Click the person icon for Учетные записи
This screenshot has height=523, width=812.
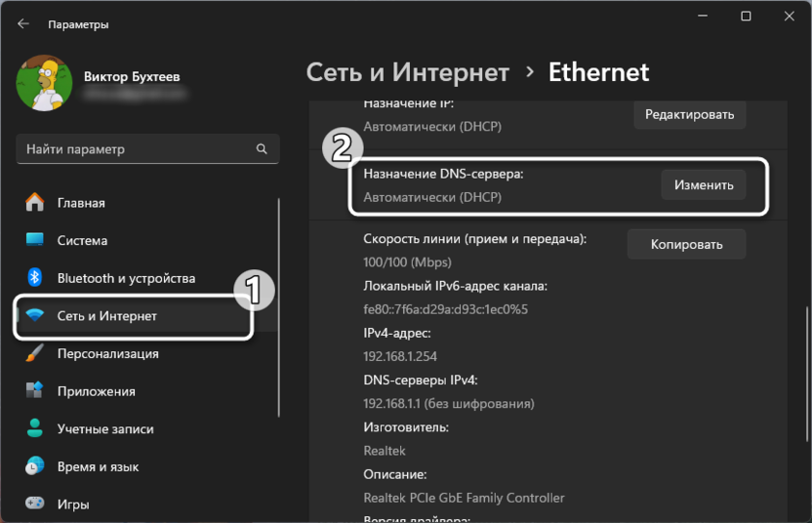point(35,428)
